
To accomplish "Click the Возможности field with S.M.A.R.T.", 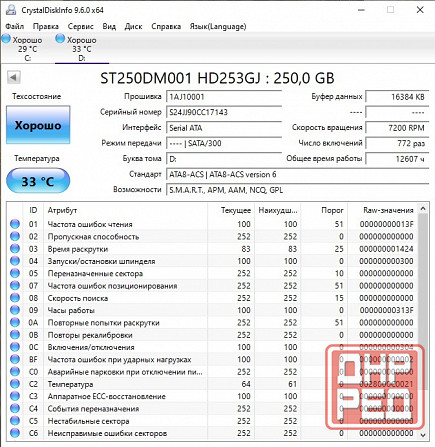I will point(297,190).
